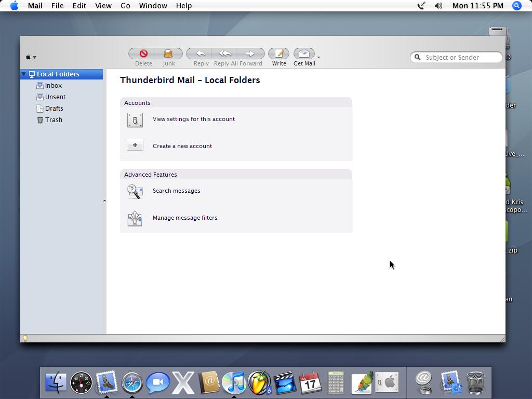Open the Unsent folder
Screen dimensions: 532x399
tap(55, 97)
